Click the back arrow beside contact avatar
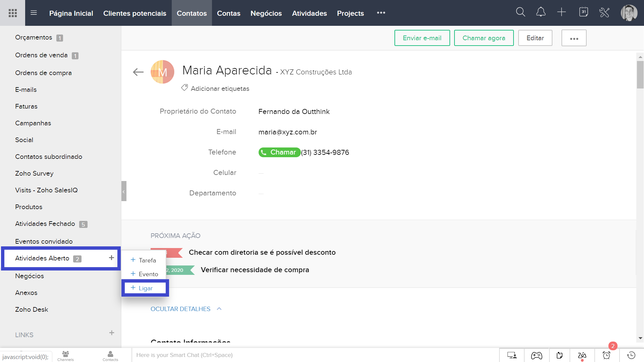Image resolution: width=644 pixels, height=362 pixels. click(x=138, y=72)
